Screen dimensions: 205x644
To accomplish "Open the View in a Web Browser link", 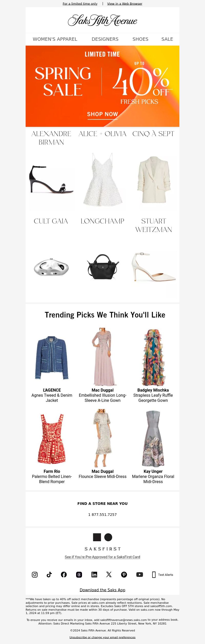I will point(125,4).
